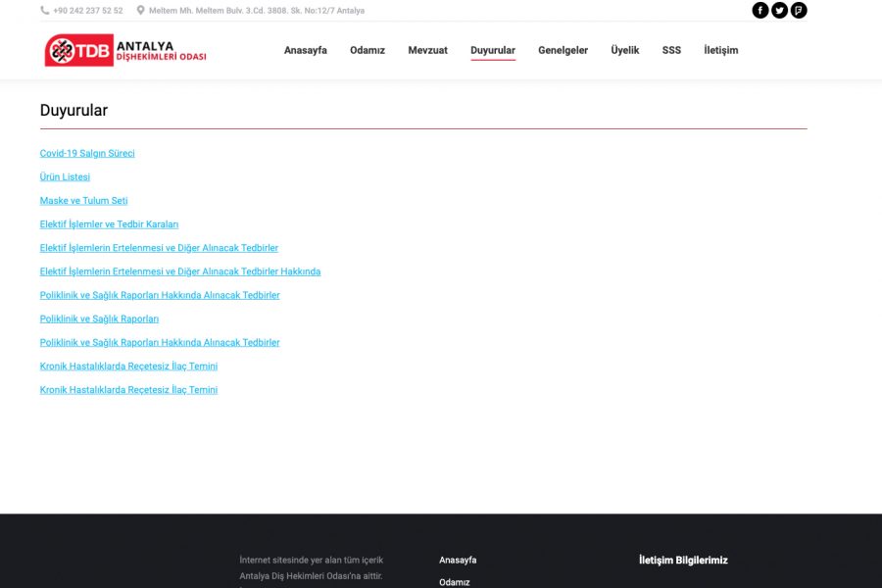Open the Ürün Listesi link
Viewport: 882px width, 588px height.
coord(65,177)
